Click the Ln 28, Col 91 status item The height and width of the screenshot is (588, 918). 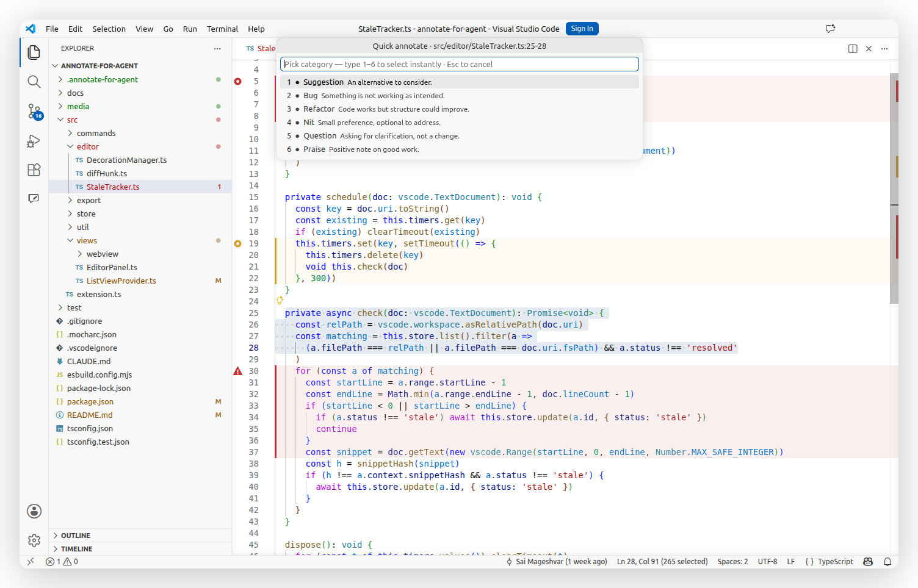(x=662, y=562)
